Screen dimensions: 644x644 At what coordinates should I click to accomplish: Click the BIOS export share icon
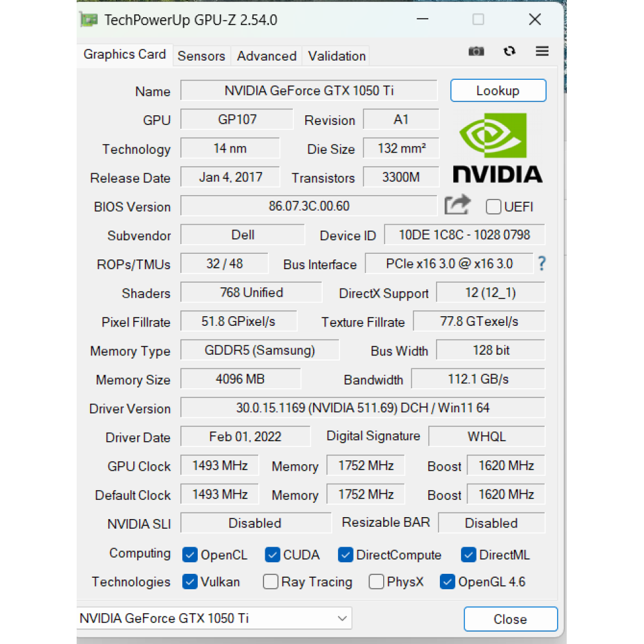coord(457,205)
